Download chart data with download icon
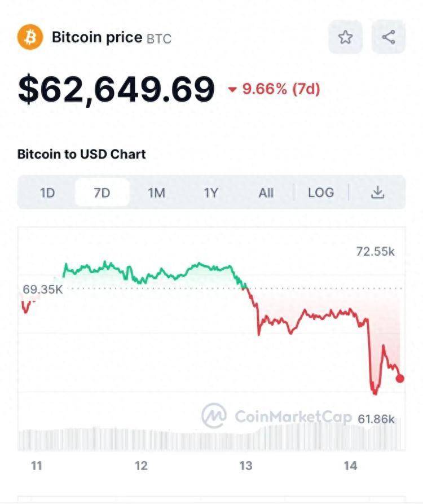Screen dimensions: 423x504 [377, 192]
